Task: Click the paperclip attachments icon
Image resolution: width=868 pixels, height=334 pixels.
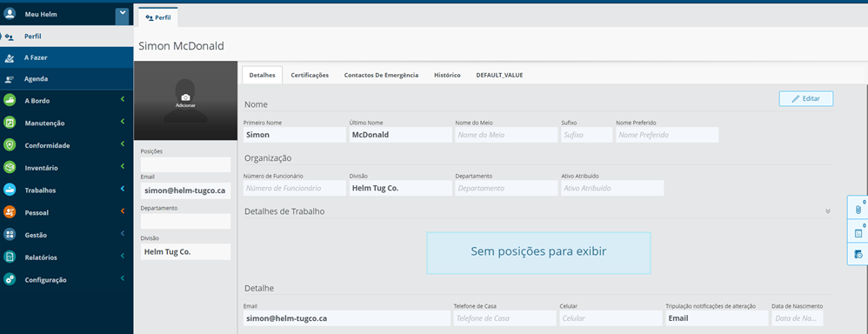Action: 858,210
